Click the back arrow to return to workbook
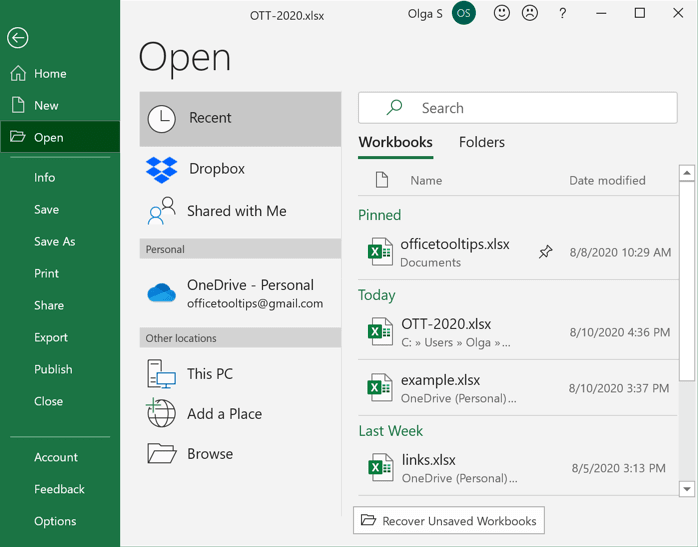This screenshot has height=547, width=698. pyautogui.click(x=17, y=38)
